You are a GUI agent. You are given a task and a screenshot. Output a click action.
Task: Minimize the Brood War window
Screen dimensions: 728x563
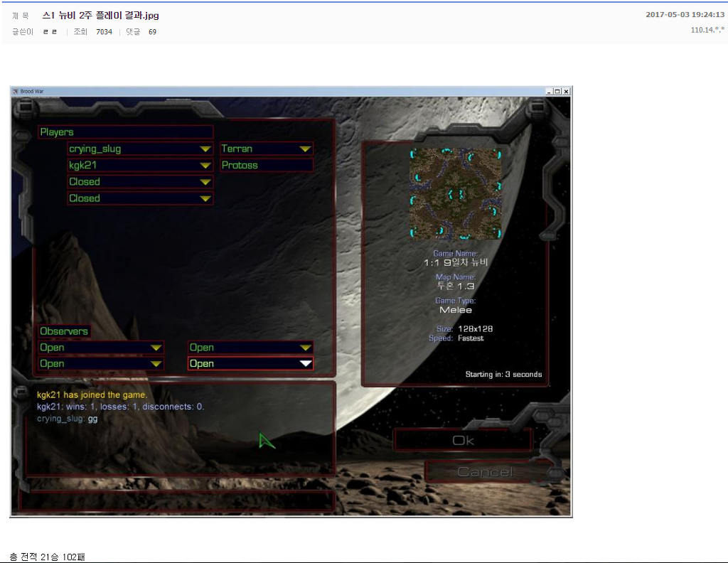(549, 92)
